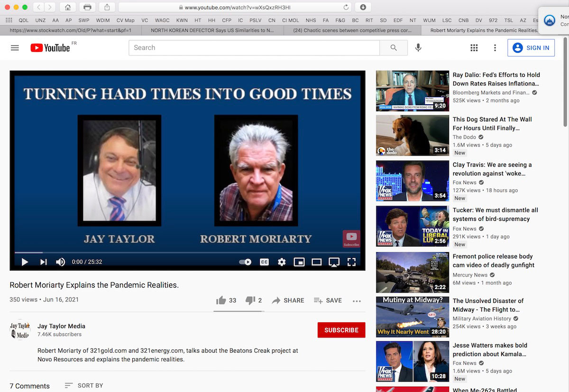
Task: Open more actions below the video
Action: (x=357, y=301)
